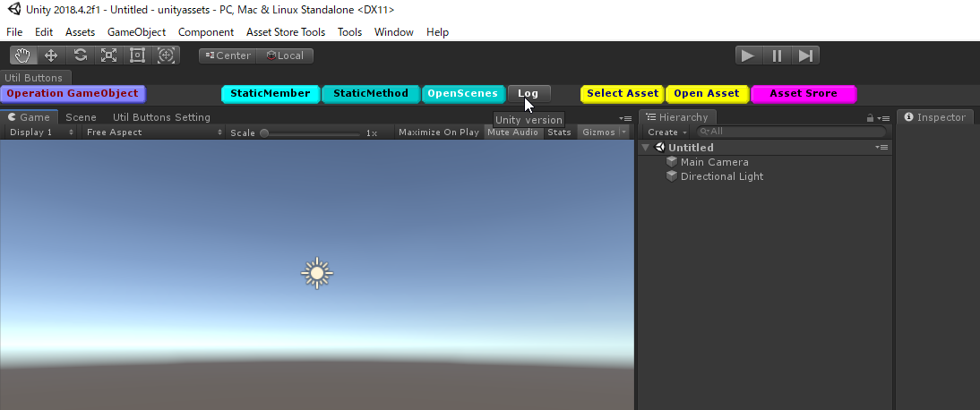Screen dimensions: 980x410
Task: Open the Untitled scene options menu
Action: click(x=881, y=148)
